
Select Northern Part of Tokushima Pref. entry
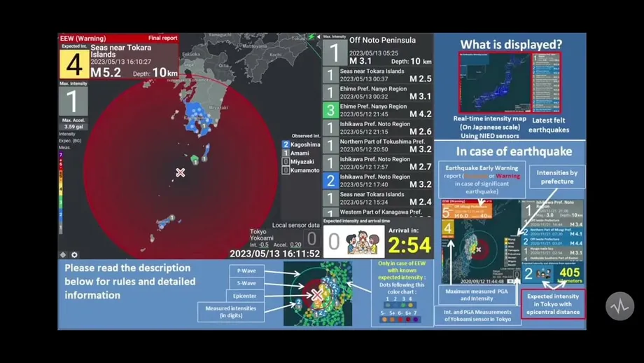pos(377,146)
